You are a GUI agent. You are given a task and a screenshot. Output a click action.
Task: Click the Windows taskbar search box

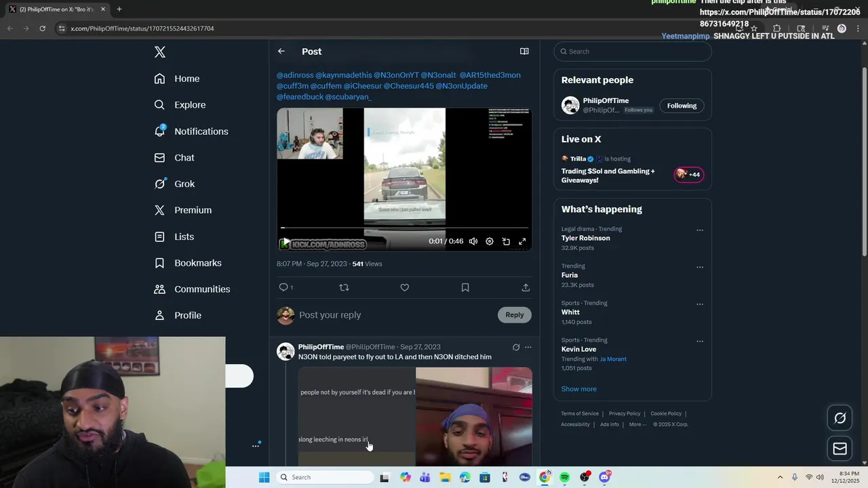325,477
